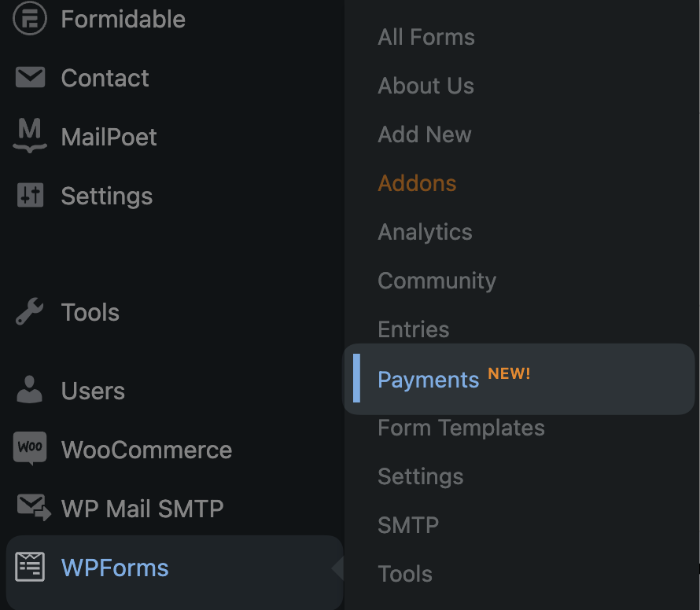The image size is (700, 610).
Task: Click the Contact envelope icon
Action: pyautogui.click(x=30, y=77)
